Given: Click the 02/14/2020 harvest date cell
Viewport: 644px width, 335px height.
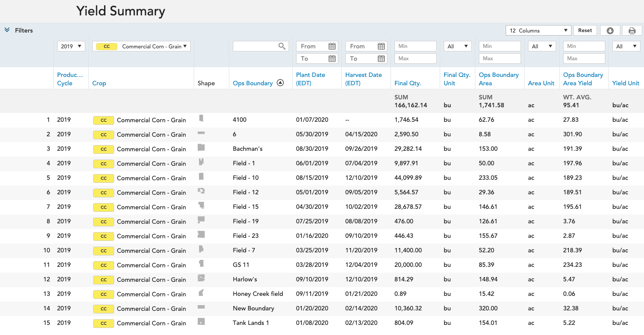Looking at the screenshot, I should point(361,308).
